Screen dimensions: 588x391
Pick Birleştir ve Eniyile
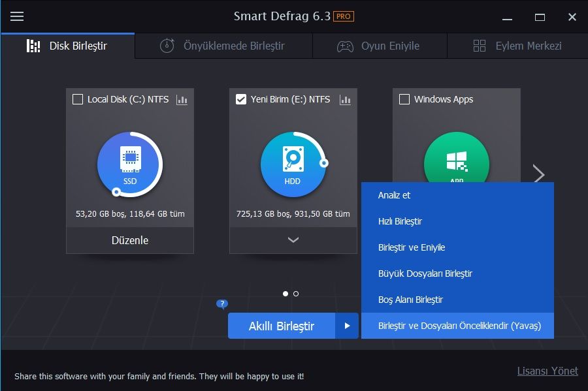pos(457,247)
